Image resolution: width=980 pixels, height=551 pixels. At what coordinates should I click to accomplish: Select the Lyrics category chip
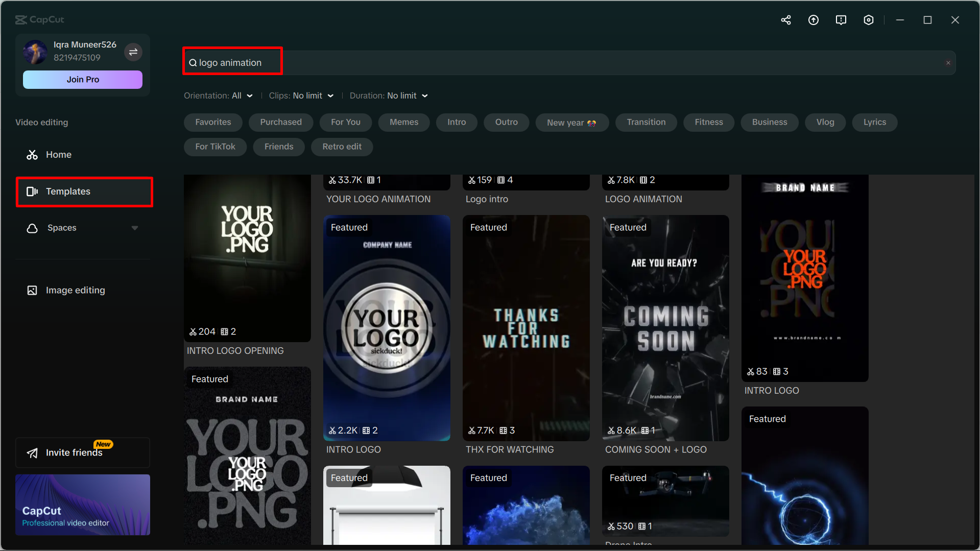(x=875, y=122)
